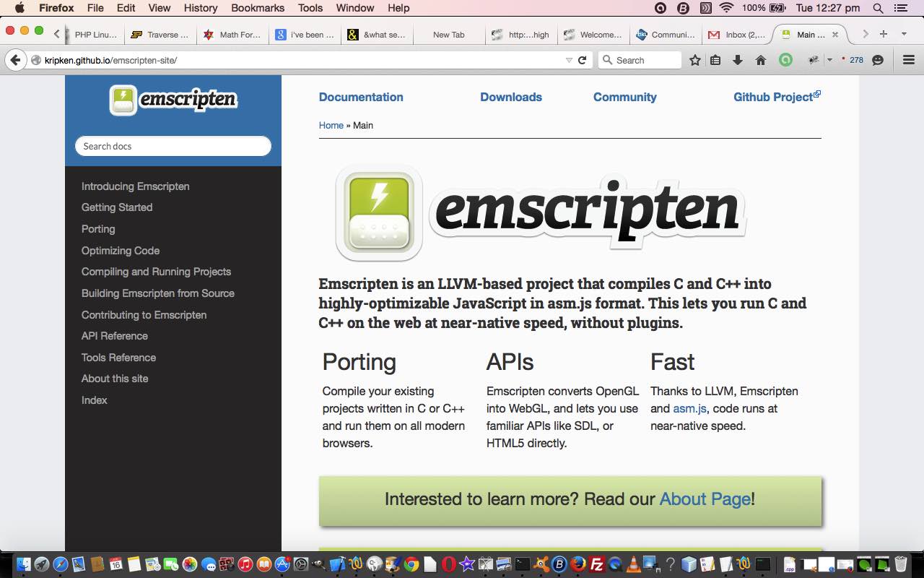The width and height of the screenshot is (924, 578).
Task: Open Porting in the sidebar
Action: 98,229
